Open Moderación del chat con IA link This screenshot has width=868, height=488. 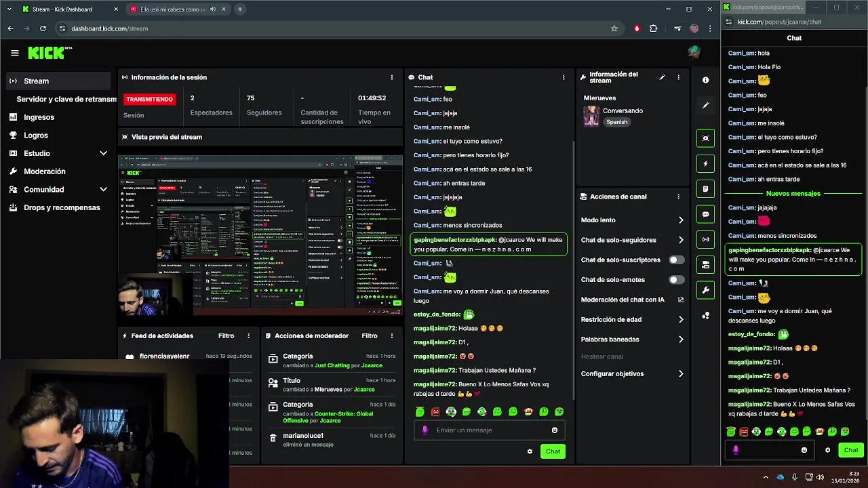click(x=632, y=300)
